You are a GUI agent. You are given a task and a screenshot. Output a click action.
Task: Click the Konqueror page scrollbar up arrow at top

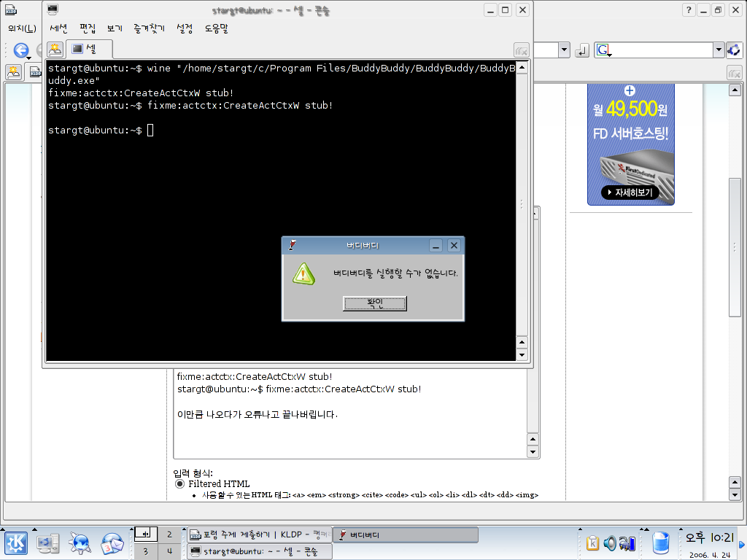tap(735, 90)
